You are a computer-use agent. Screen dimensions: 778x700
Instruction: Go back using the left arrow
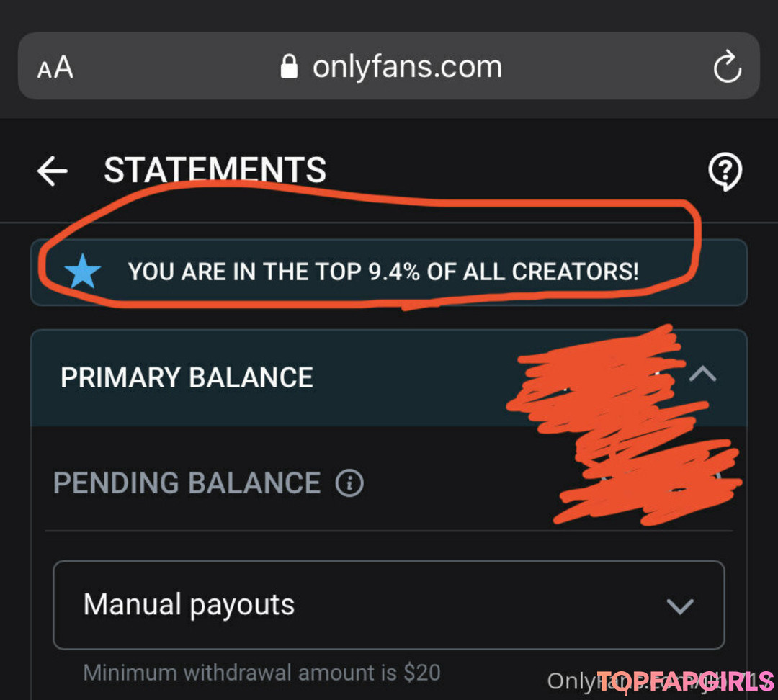point(52,171)
